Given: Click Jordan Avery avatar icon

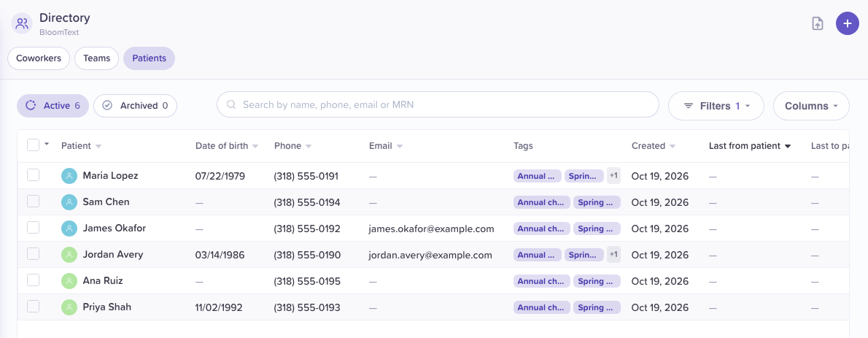Looking at the screenshot, I should click(x=69, y=255).
